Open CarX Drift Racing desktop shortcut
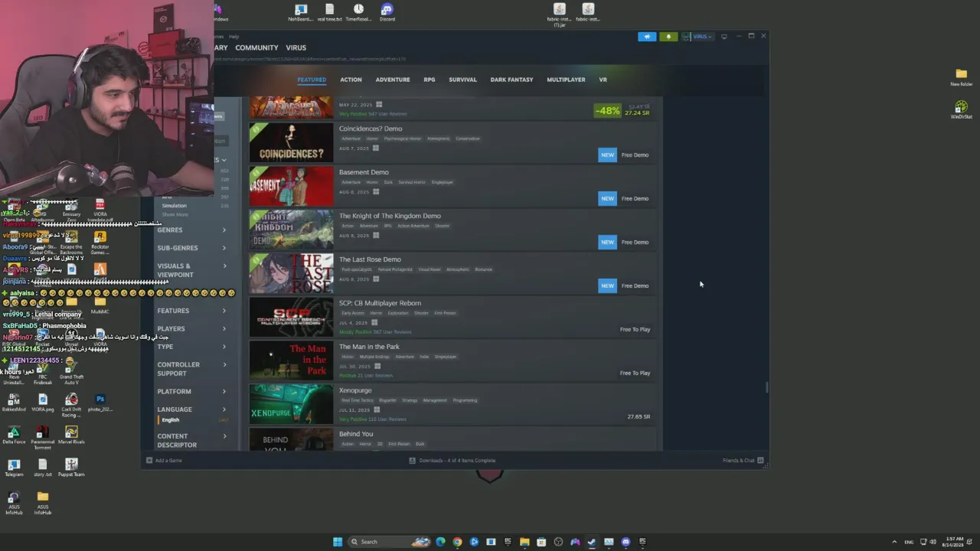 pyautogui.click(x=71, y=405)
